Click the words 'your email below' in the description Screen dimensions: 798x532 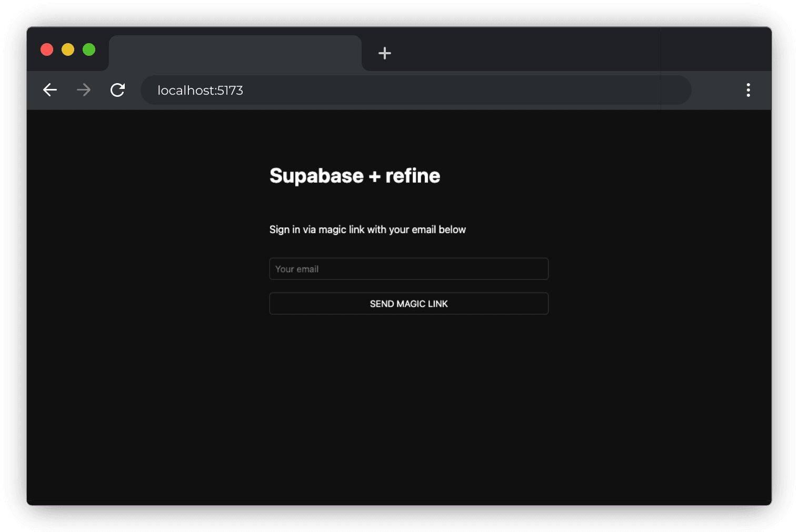click(x=427, y=229)
